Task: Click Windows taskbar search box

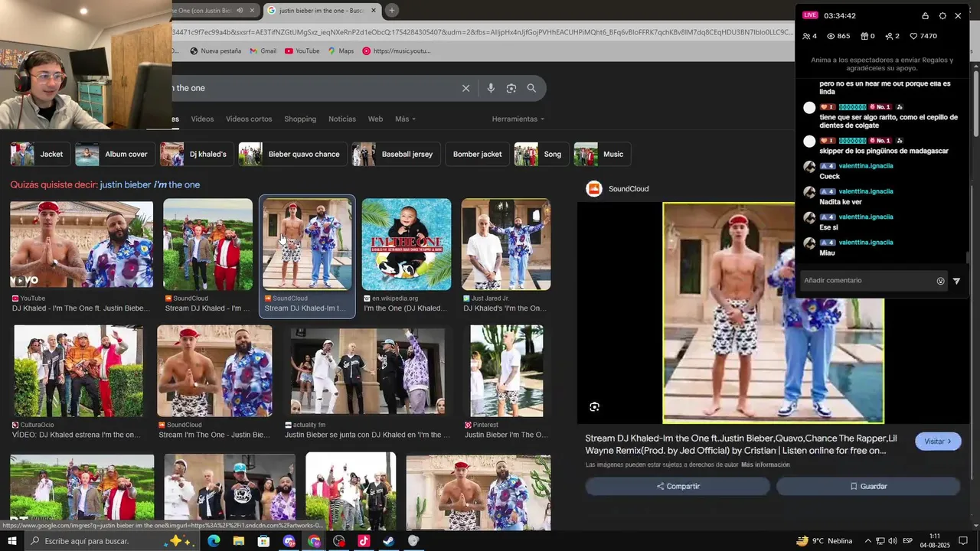Action: pyautogui.click(x=111, y=541)
